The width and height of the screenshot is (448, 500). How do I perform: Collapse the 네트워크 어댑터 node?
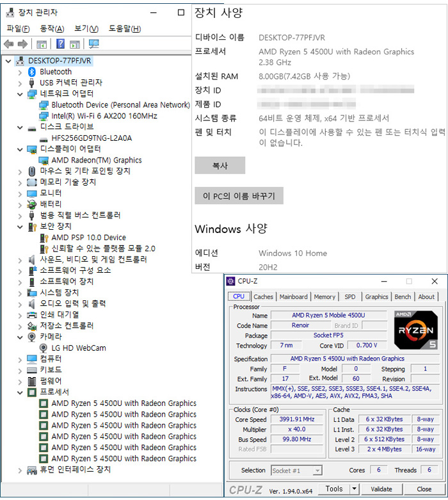pos(20,94)
